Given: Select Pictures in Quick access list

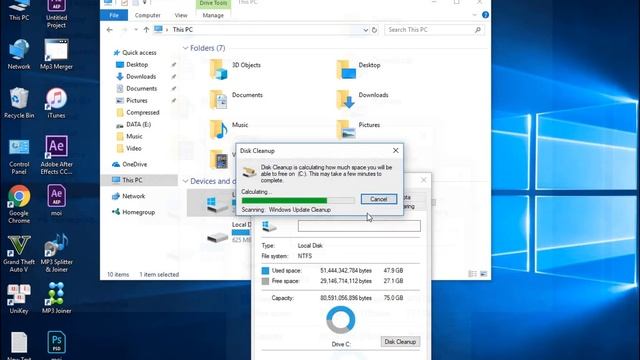Looking at the screenshot, I should pyautogui.click(x=132, y=100).
